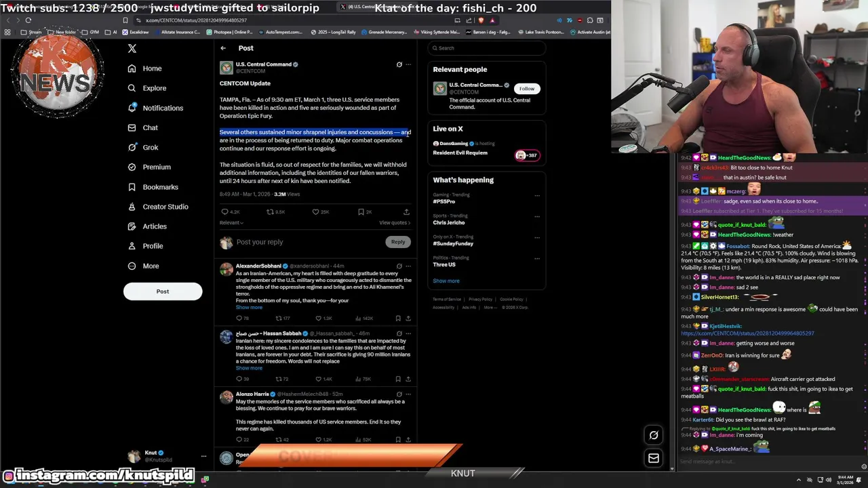The width and height of the screenshot is (868, 488).
Task: Click the Bookmarks sidebar icon
Action: (x=132, y=187)
